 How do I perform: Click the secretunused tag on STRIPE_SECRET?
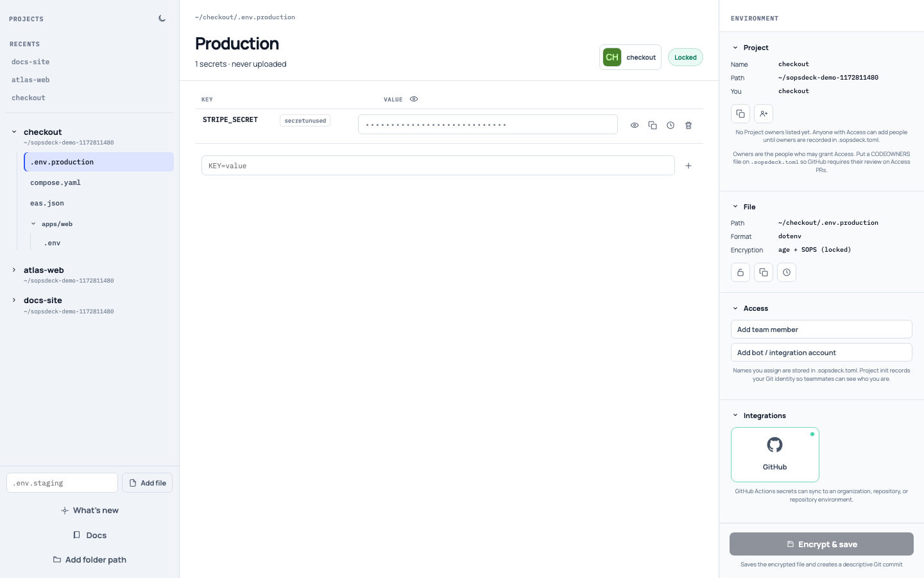[x=305, y=121]
